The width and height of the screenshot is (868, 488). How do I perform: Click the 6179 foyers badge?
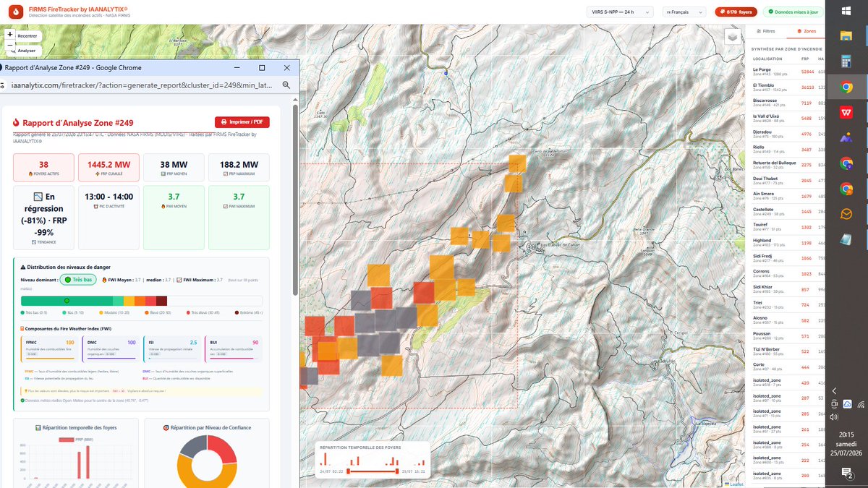pyautogui.click(x=736, y=12)
